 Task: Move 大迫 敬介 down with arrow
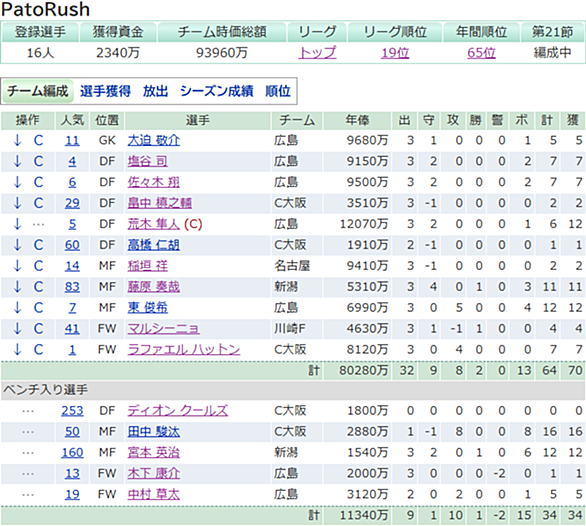(x=17, y=141)
